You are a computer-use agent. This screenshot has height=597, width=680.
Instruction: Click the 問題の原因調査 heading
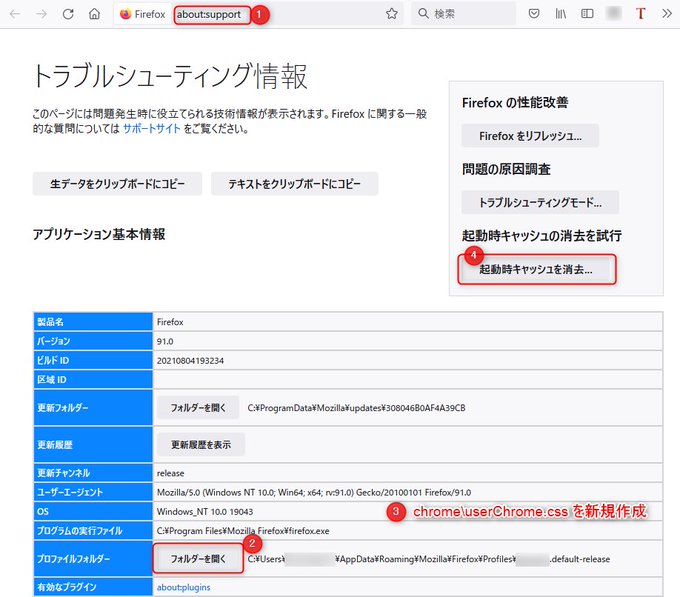(x=506, y=169)
